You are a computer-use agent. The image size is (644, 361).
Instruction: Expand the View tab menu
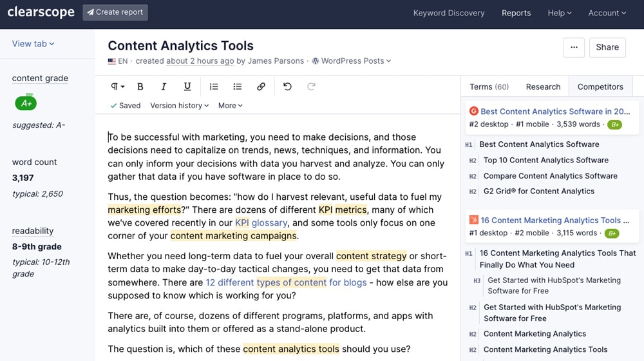[x=33, y=44]
